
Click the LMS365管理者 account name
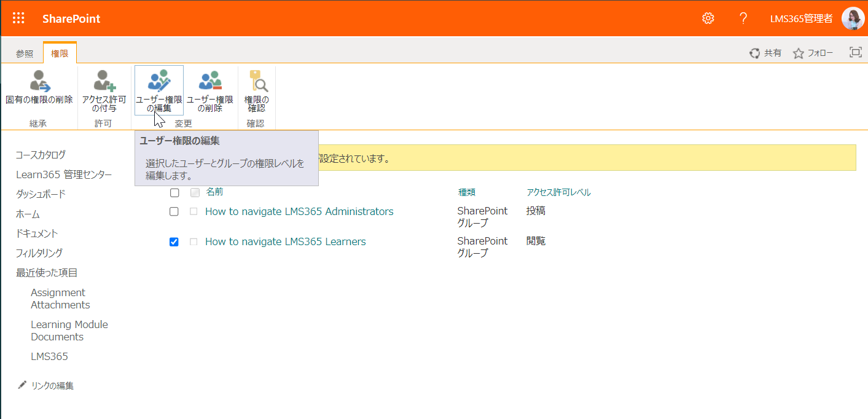click(802, 18)
